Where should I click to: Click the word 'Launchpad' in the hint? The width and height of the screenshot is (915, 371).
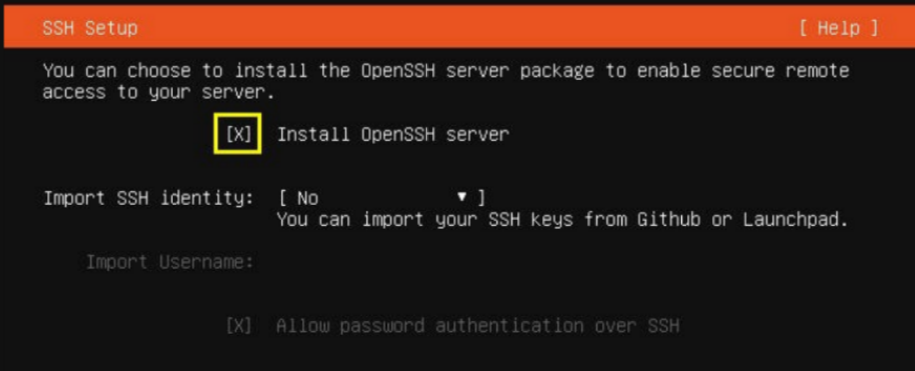[x=794, y=220]
